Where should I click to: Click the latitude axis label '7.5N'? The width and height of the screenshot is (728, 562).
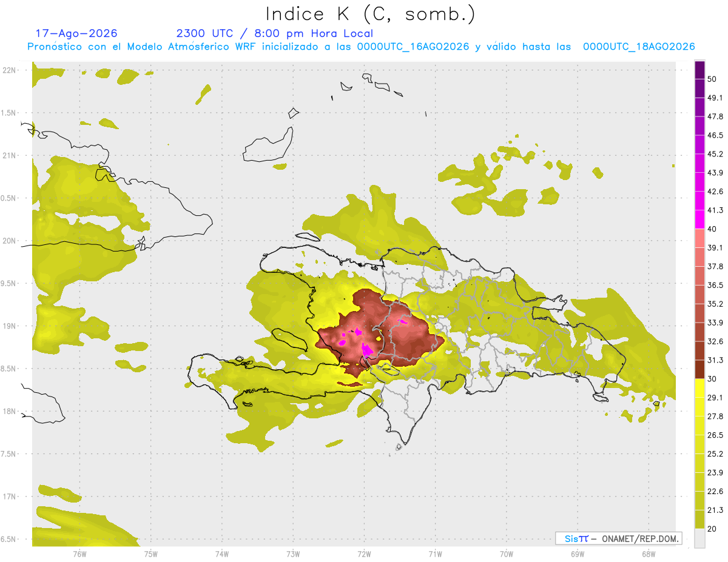9,453
